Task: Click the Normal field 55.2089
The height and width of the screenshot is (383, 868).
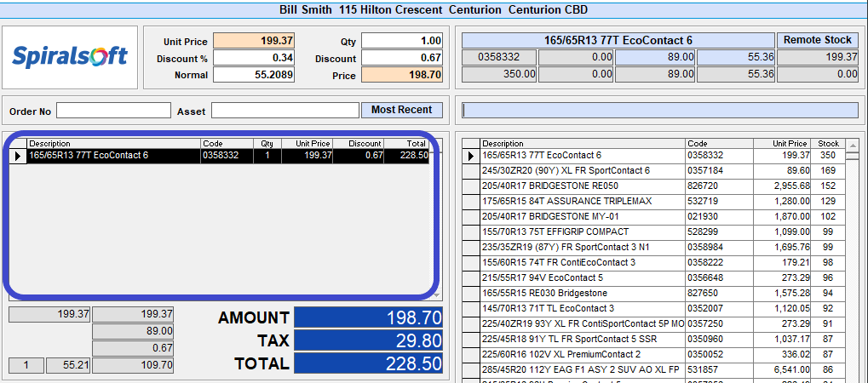Action: tap(254, 75)
